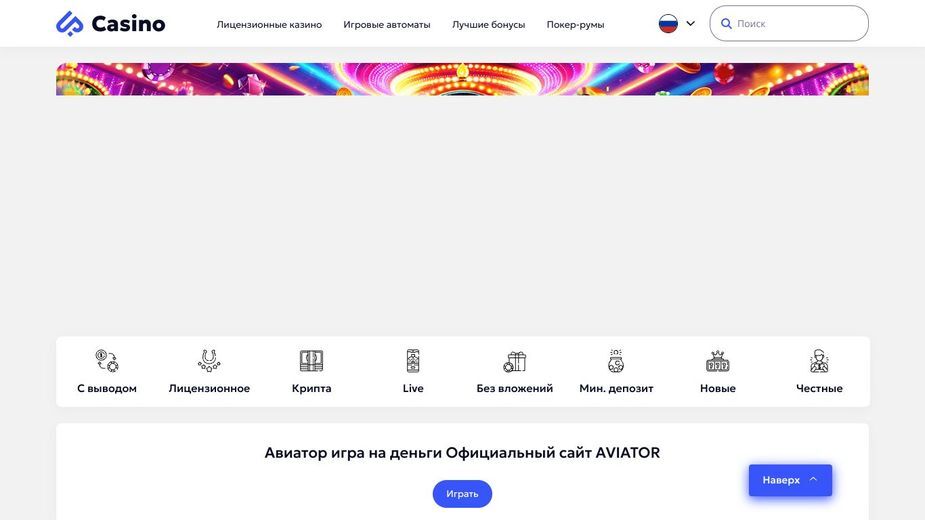Open Лицензионные казино menu item
Screen dimensions: 925x520
click(x=269, y=25)
